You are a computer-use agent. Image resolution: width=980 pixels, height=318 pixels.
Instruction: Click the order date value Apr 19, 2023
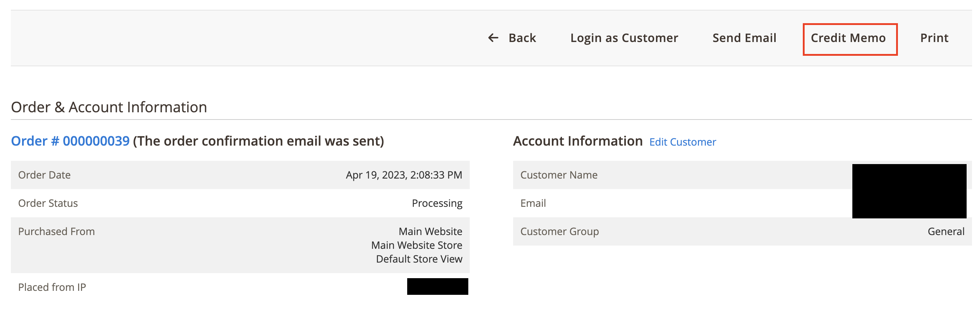404,175
